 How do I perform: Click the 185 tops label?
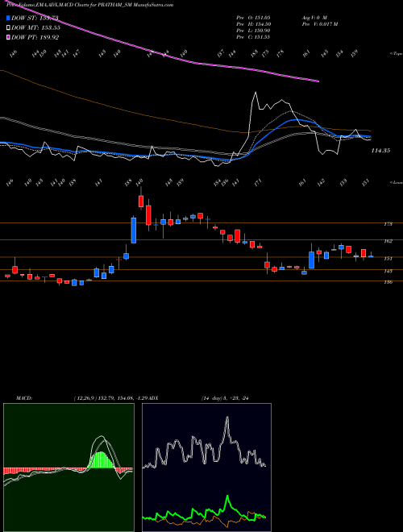[x=255, y=54]
